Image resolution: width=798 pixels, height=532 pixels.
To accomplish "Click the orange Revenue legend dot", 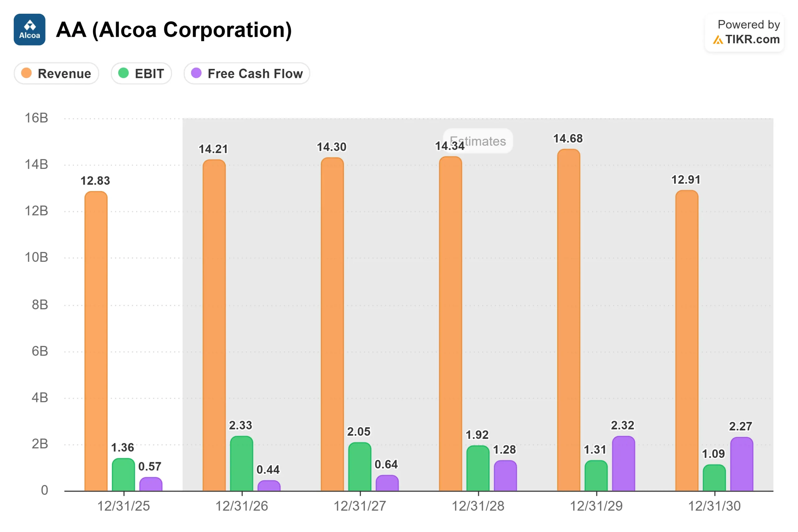I will 26,73.
